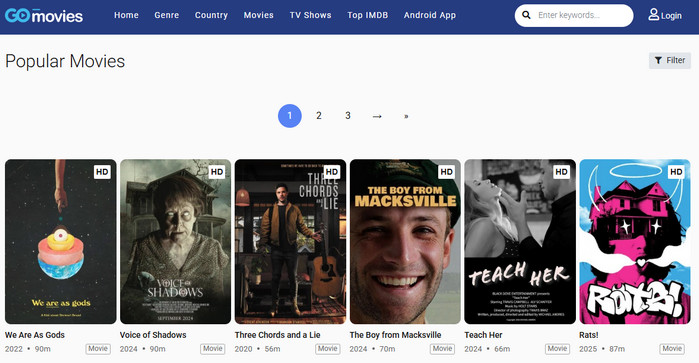Click the Teach Her title link
This screenshot has height=363, width=699.
[483, 335]
